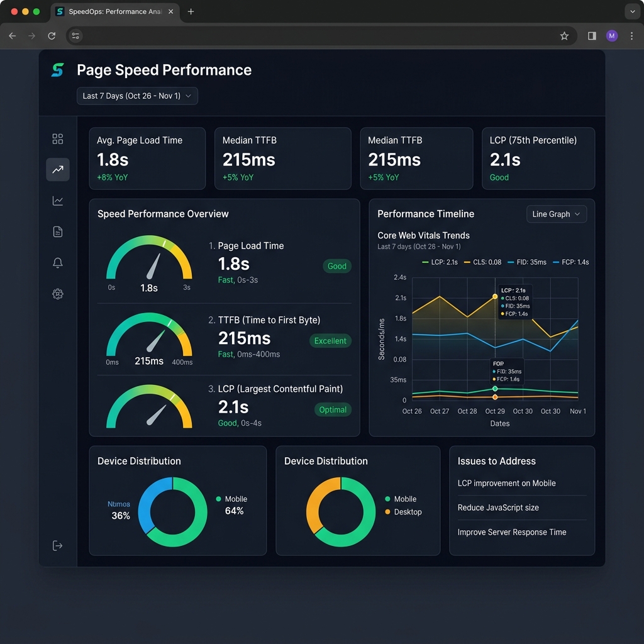Open the dashboard grid icon in sidebar
Viewport: 644px width, 644px height.
(57, 139)
